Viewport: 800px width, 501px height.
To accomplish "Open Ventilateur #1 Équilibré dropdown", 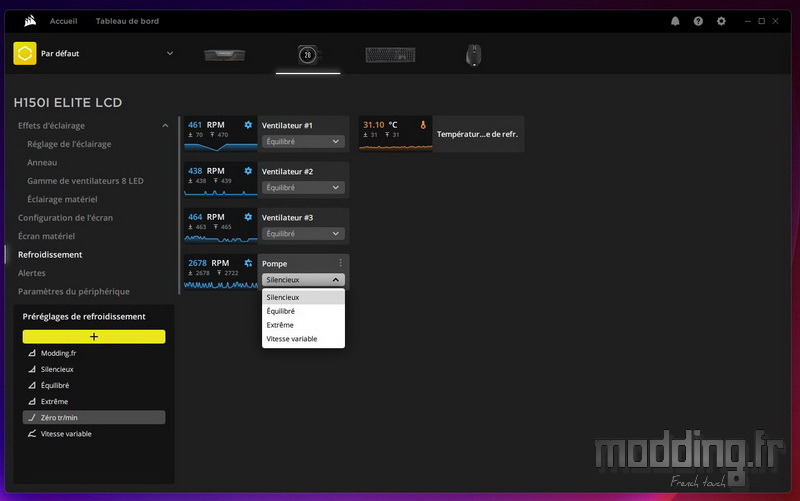I will (x=303, y=141).
